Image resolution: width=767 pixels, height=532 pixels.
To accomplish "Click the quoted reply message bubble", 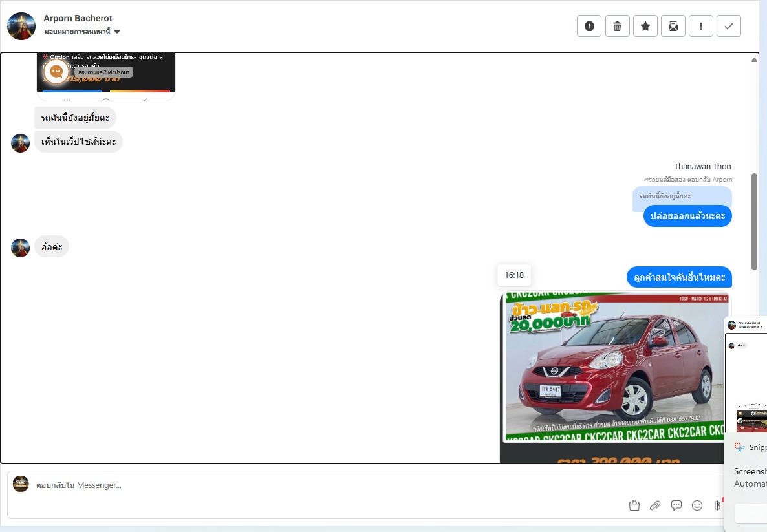I will click(x=682, y=196).
